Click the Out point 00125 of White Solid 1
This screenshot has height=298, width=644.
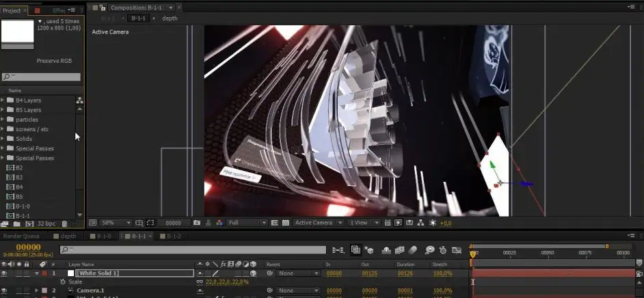370,273
